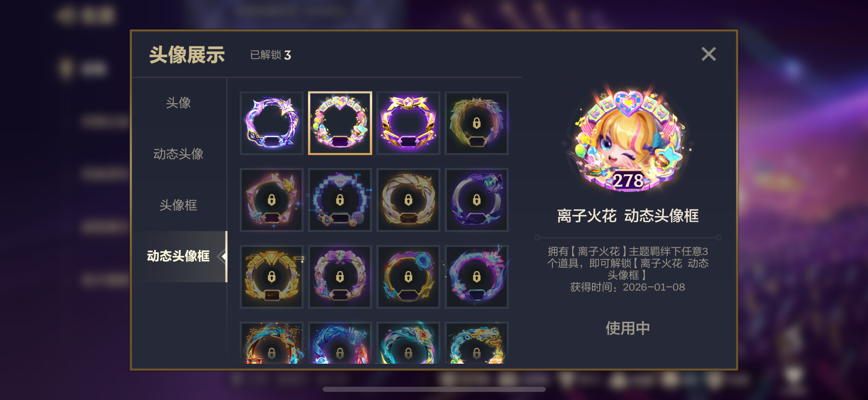The image size is (868, 400).
Task: Select the 动态头像框 tab
Action: (x=179, y=256)
